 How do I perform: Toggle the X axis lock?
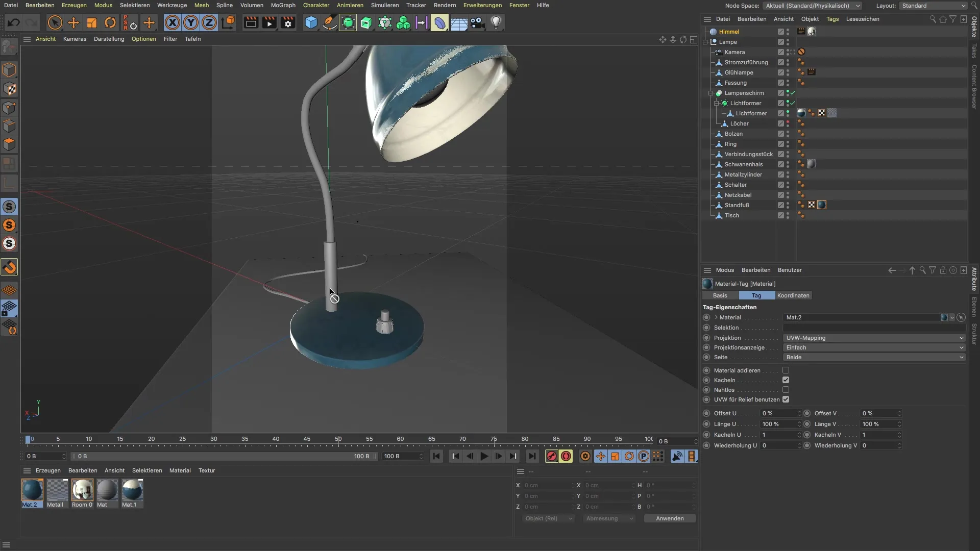point(173,22)
